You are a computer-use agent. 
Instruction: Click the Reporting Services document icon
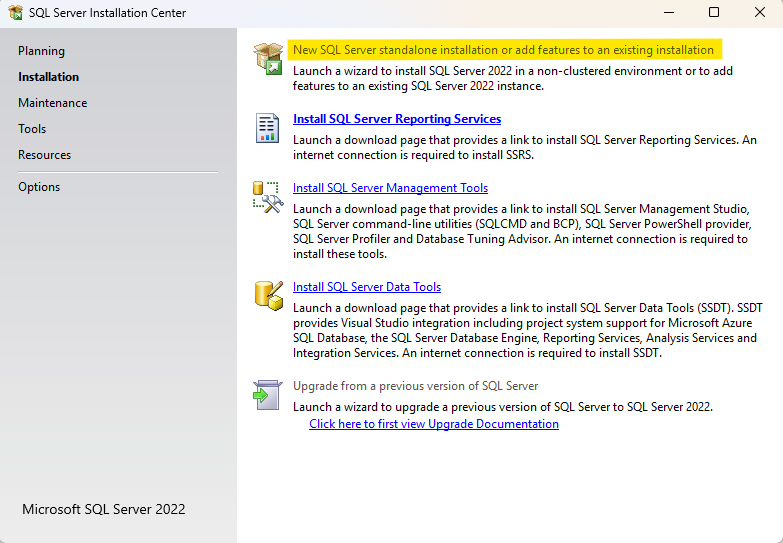(268, 128)
